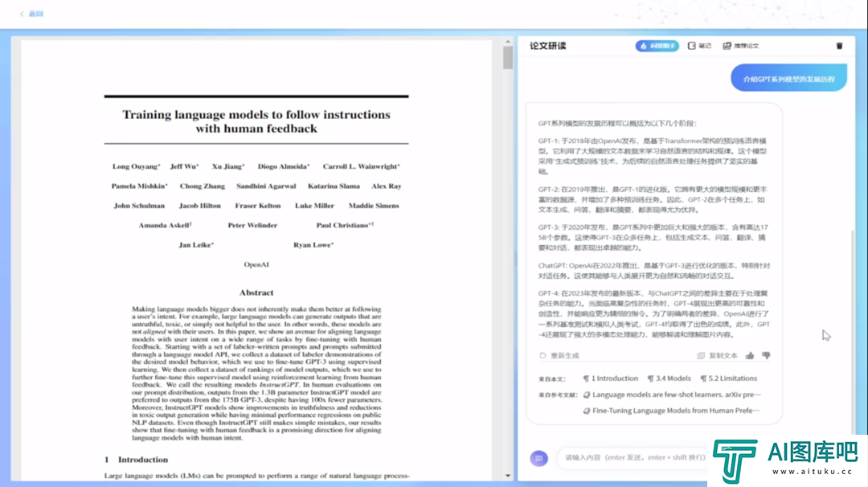
Task: Click author name 'Long Ouyang'
Action: [x=136, y=166]
